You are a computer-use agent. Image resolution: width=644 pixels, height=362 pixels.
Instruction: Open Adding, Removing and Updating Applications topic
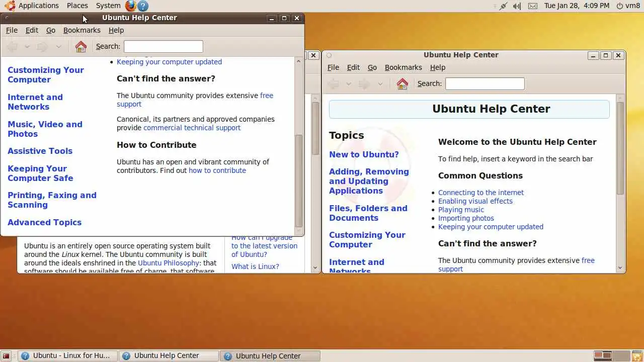(369, 181)
